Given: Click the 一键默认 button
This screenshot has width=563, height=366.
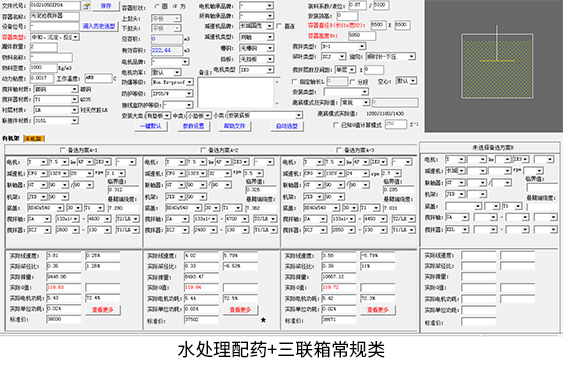Looking at the screenshot, I should pyautogui.click(x=151, y=126).
